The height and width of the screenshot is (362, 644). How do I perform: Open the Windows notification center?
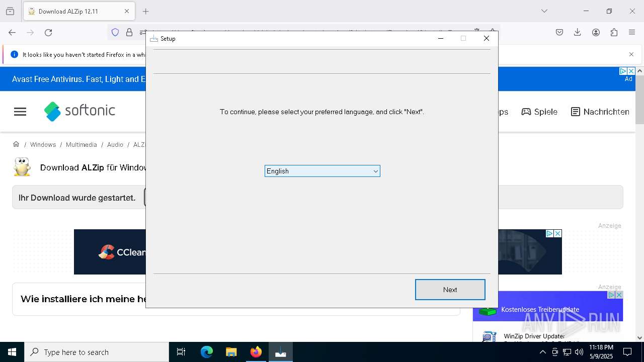click(x=627, y=352)
